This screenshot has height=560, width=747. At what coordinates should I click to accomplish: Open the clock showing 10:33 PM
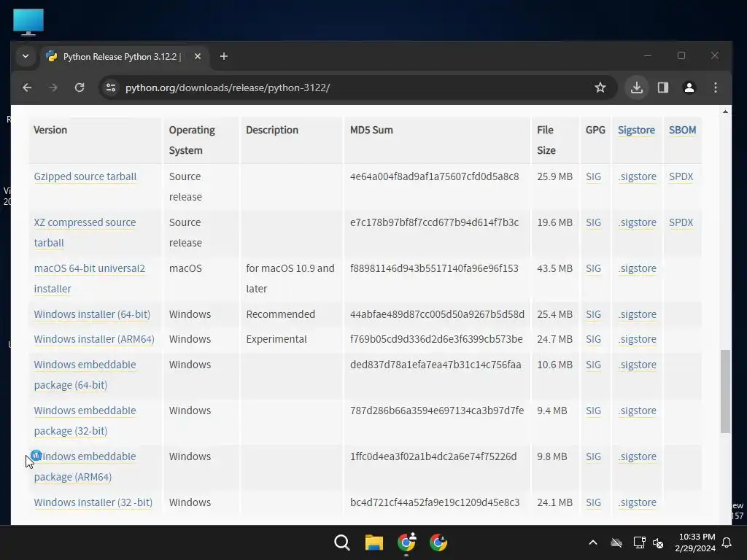tap(695, 542)
